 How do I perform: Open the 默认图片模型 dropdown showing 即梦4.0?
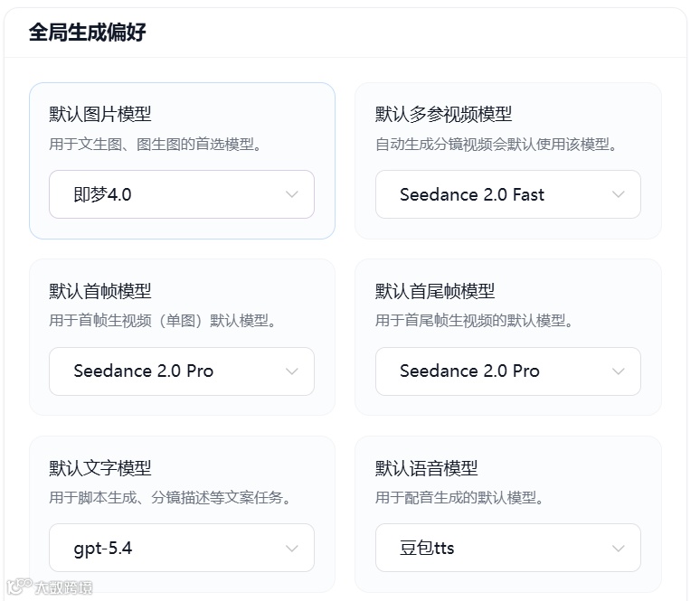point(181,194)
